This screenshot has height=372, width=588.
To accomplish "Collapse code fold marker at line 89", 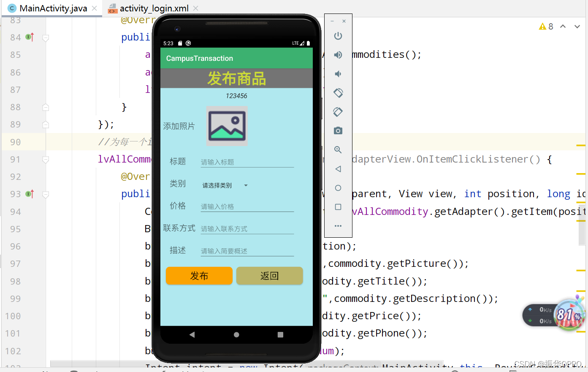I will click(46, 125).
